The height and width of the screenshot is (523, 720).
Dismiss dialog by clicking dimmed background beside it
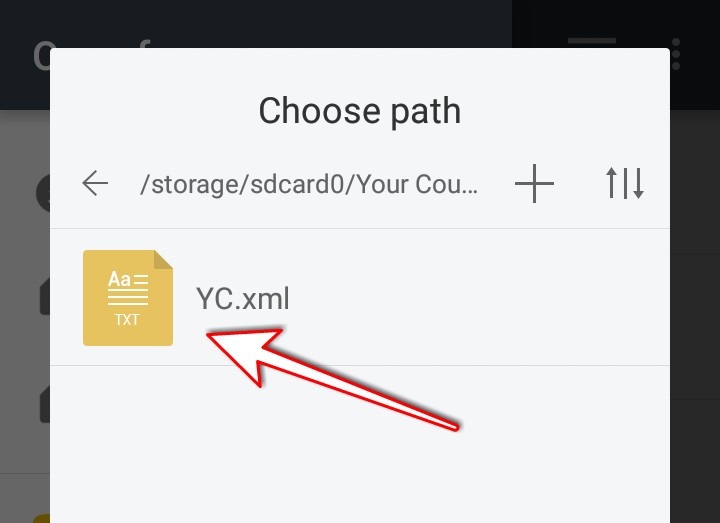[695, 321]
